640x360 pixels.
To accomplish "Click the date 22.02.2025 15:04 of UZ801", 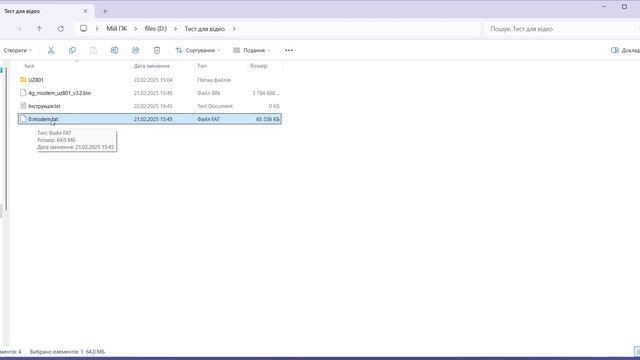I will click(153, 80).
